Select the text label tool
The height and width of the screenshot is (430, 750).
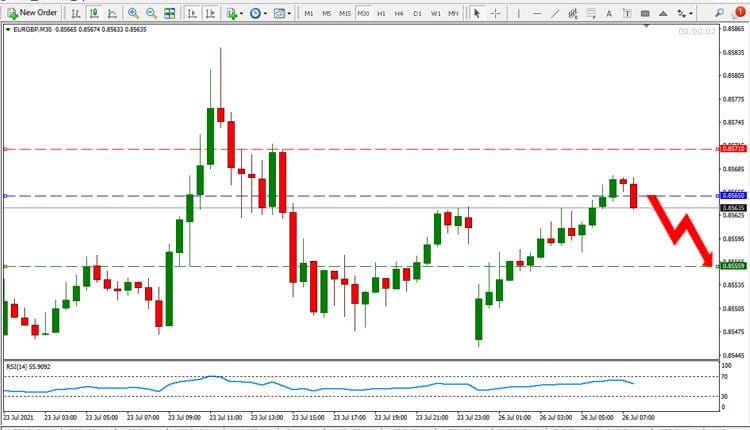pos(627,13)
